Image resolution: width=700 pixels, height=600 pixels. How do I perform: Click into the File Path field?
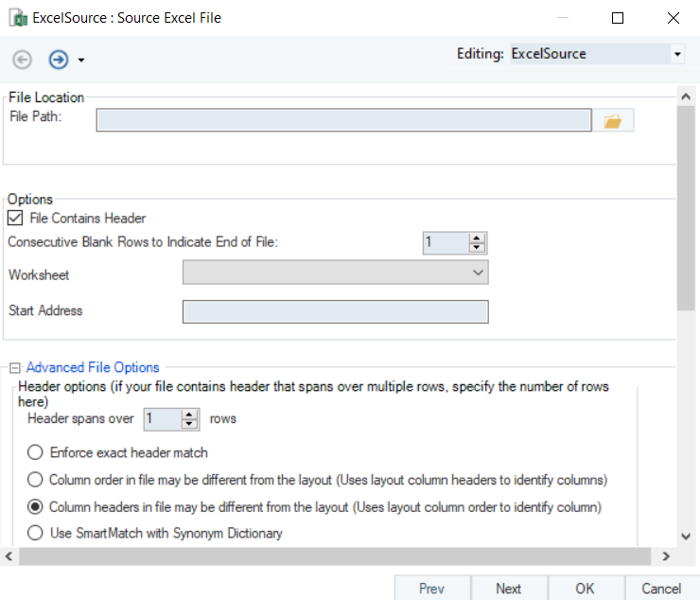(343, 120)
